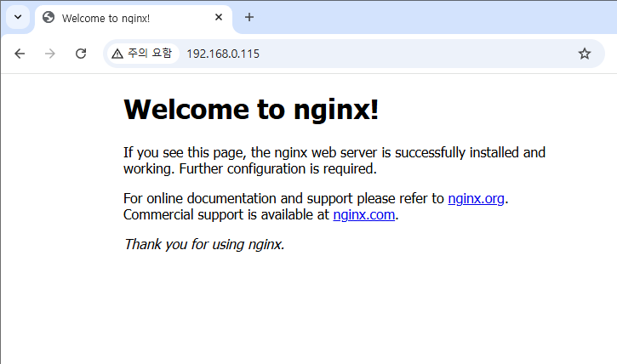Image resolution: width=617 pixels, height=364 pixels.
Task: Click the globe favicon on the tab
Action: pyautogui.click(x=49, y=18)
